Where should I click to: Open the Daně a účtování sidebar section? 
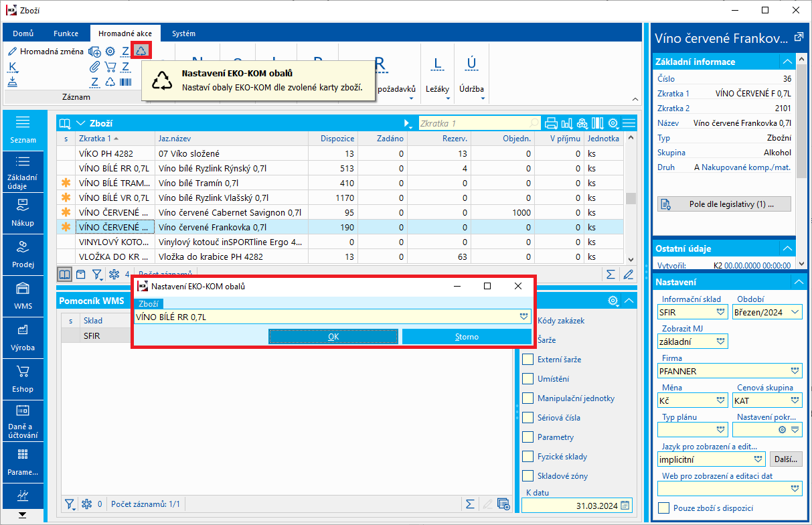[x=23, y=421]
